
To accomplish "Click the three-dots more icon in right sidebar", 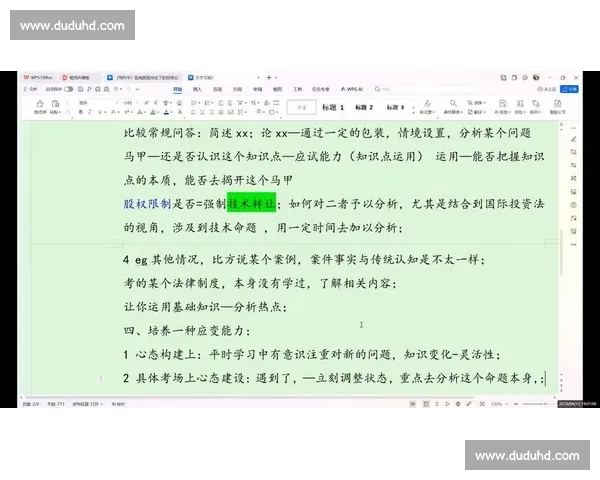I will coord(574,244).
